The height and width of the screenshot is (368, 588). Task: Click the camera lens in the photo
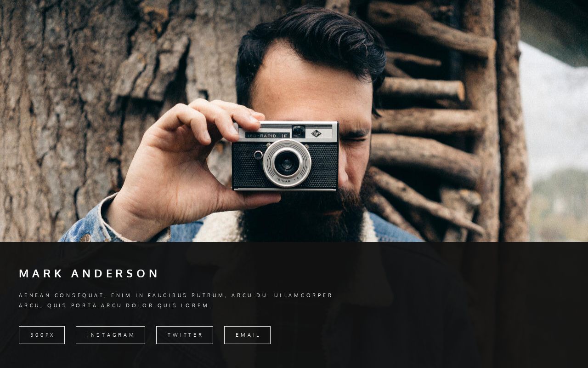(x=287, y=163)
